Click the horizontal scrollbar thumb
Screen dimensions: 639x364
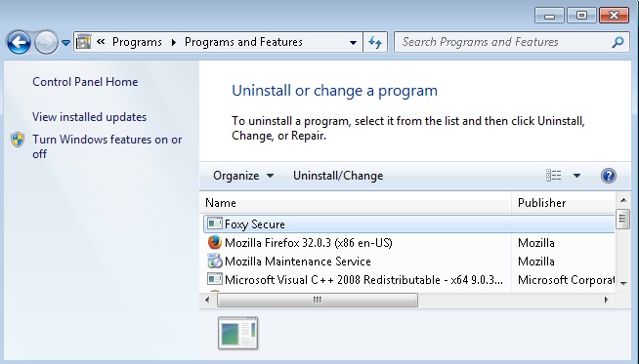[318, 301]
